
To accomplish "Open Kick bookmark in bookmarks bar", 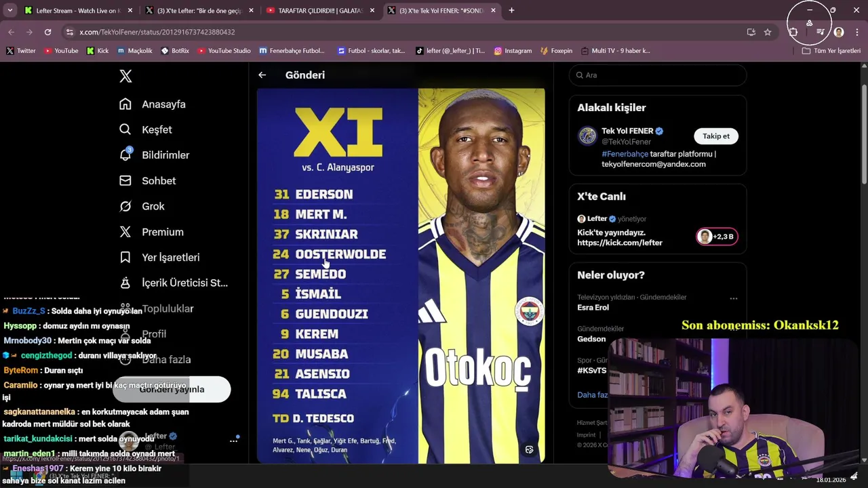I will pyautogui.click(x=98, y=51).
